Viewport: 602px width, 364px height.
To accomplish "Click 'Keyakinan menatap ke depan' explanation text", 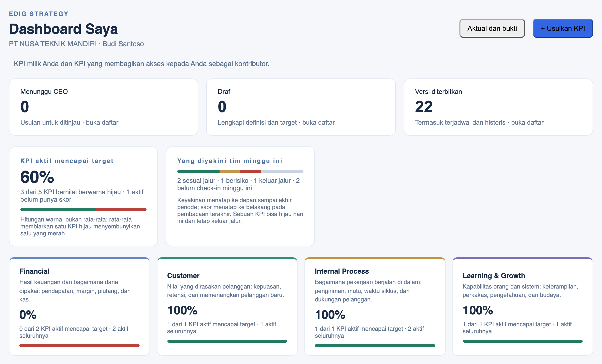I will coord(240,211).
